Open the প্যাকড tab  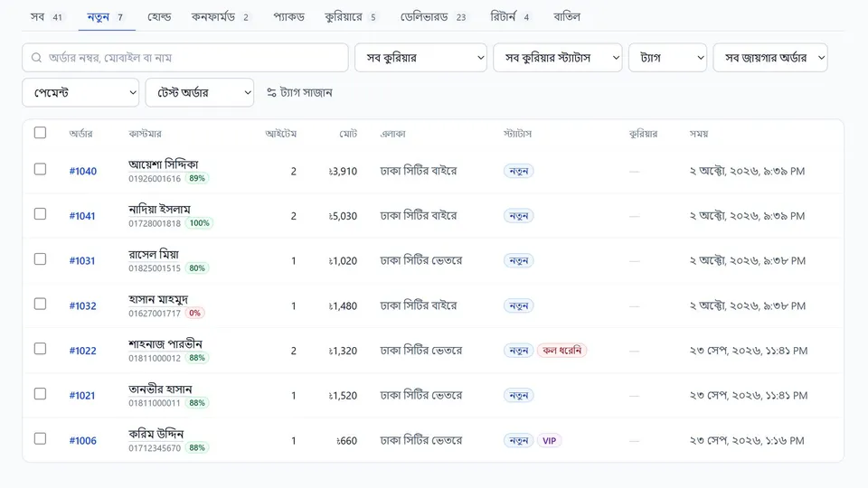289,17
